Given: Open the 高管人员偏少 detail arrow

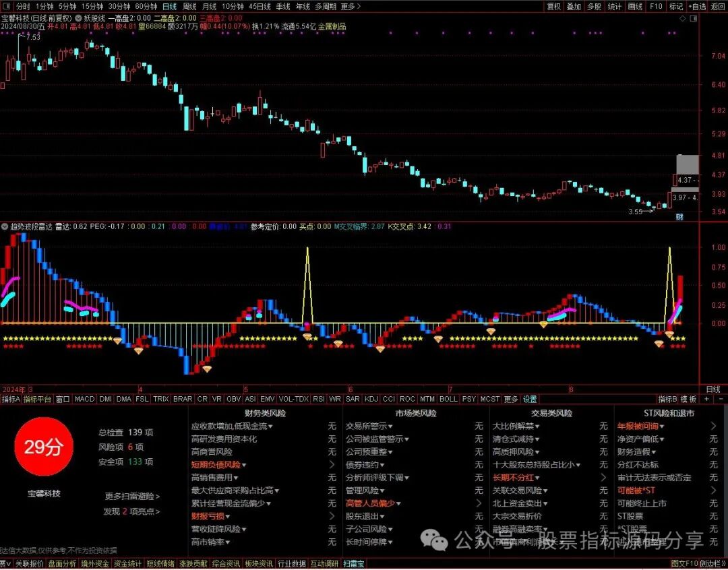Looking at the screenshot, I should tap(479, 503).
